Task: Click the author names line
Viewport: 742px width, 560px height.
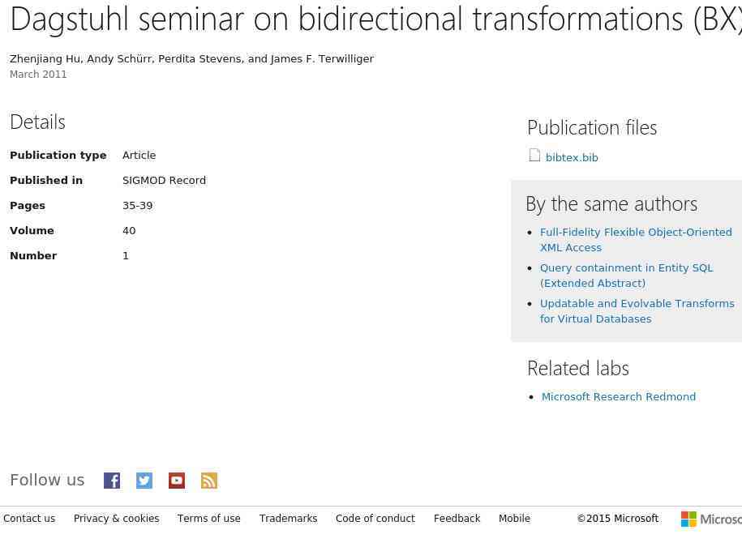Action: [x=191, y=59]
